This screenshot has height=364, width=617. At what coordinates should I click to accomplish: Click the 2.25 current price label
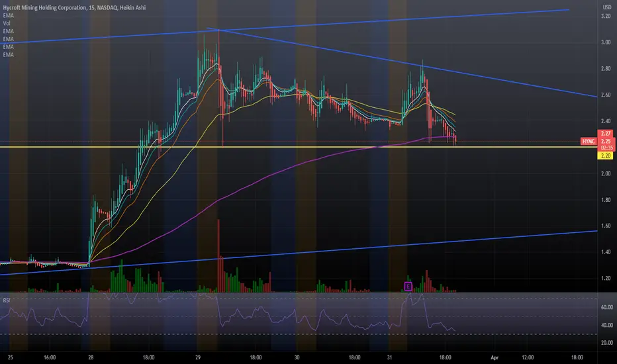606,141
